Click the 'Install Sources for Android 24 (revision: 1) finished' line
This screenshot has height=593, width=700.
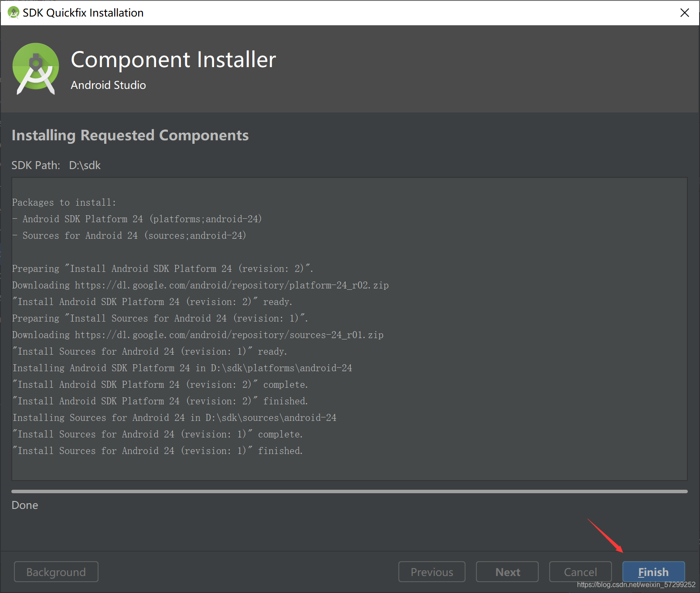point(157,451)
